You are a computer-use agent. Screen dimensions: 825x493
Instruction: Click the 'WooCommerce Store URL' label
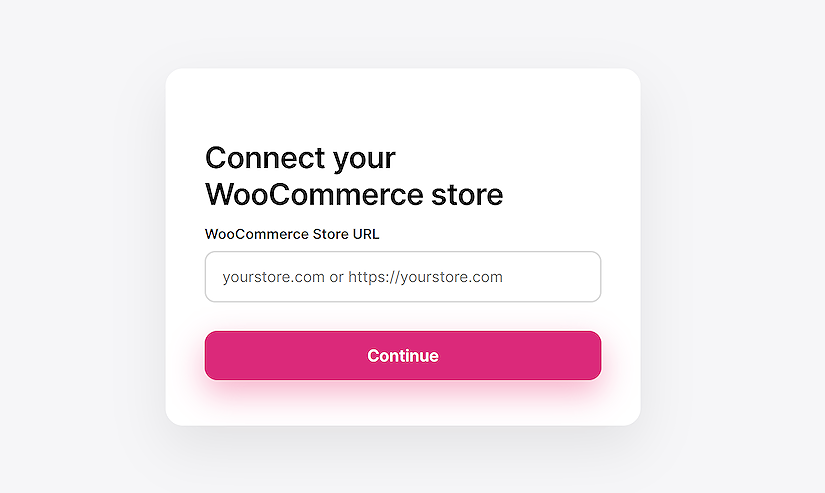point(292,234)
